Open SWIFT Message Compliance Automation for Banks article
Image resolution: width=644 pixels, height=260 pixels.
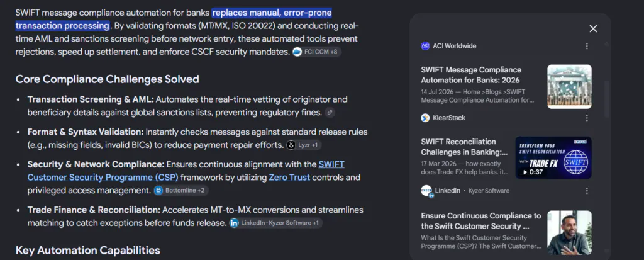[471, 75]
